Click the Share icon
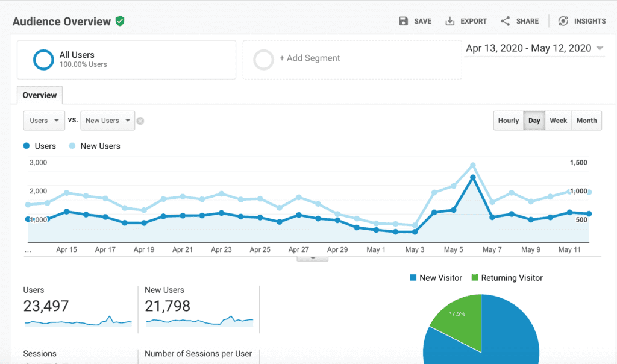The width and height of the screenshot is (617, 364). [506, 21]
